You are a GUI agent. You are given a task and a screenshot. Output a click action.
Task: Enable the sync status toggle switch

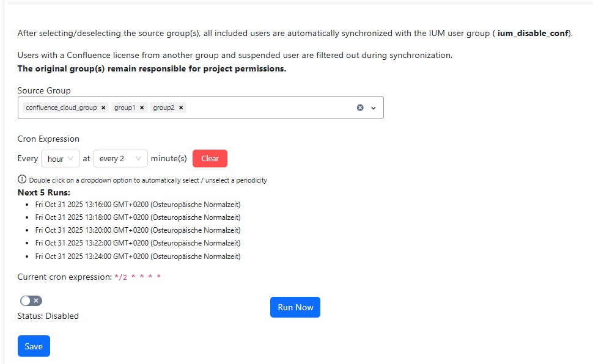tap(31, 300)
